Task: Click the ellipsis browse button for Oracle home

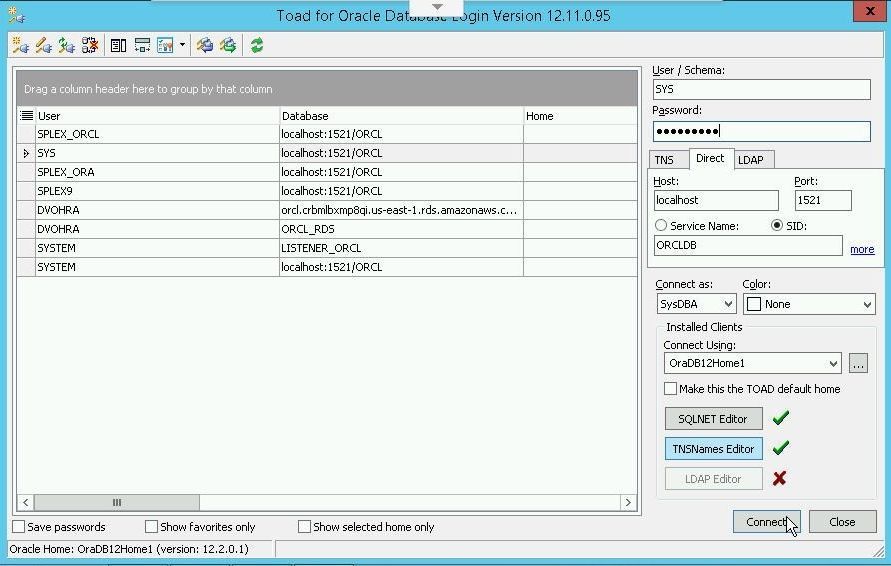Action: click(x=858, y=363)
